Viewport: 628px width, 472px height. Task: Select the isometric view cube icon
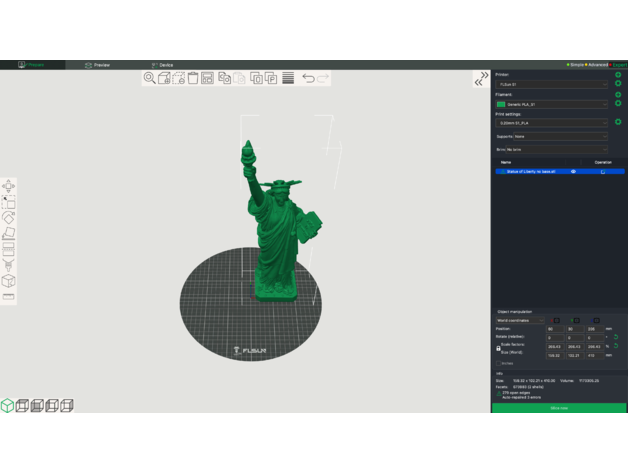(x=7, y=405)
